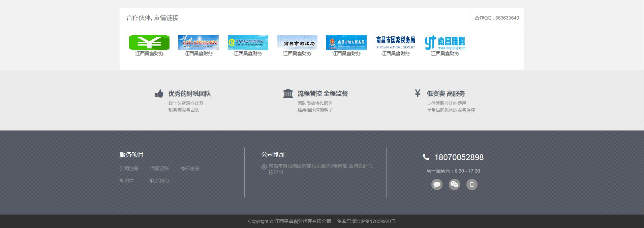Click the 南昌市国家税务局 partner logo
Viewport: 644px width, 228px height.
395,42
